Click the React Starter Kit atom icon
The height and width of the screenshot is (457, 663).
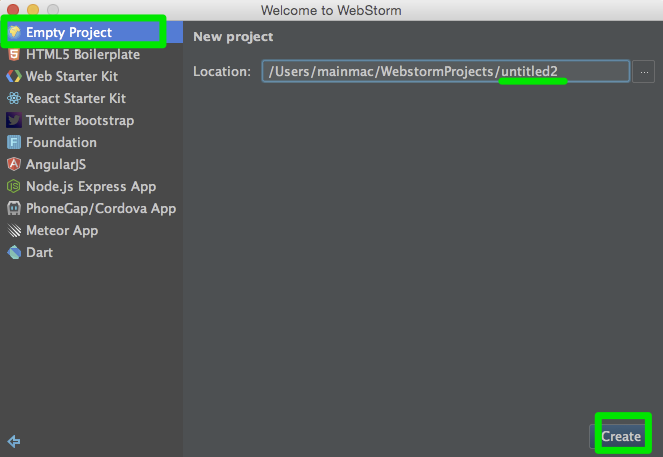(14, 98)
